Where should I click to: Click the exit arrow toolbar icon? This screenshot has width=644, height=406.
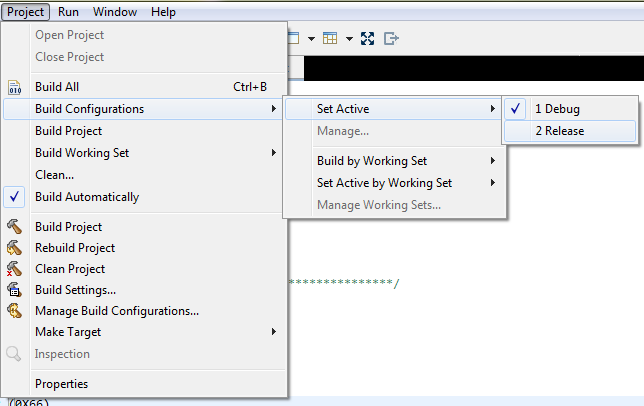click(391, 38)
